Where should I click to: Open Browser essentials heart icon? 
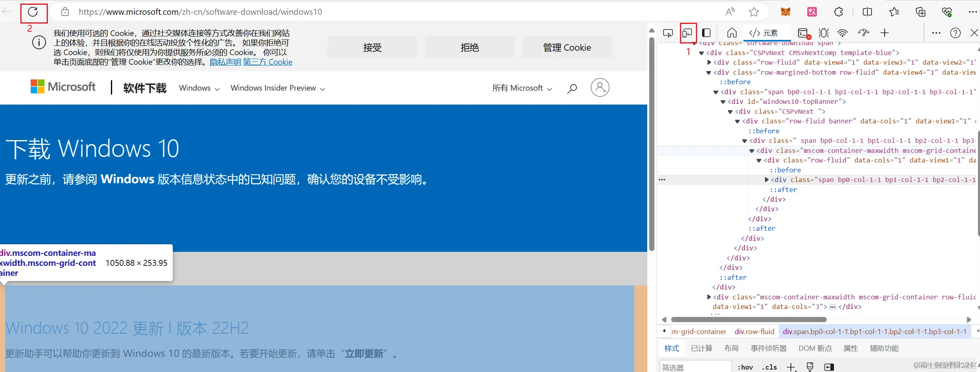947,12
